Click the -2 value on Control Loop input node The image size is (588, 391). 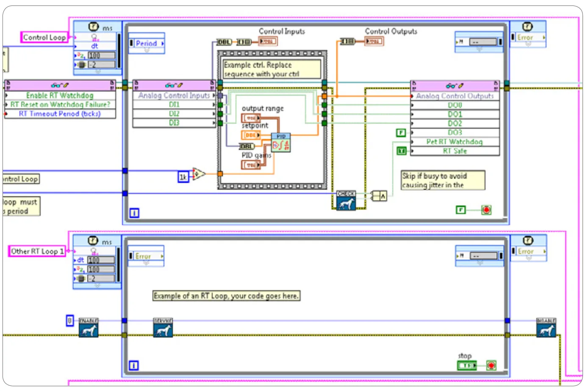pos(101,65)
